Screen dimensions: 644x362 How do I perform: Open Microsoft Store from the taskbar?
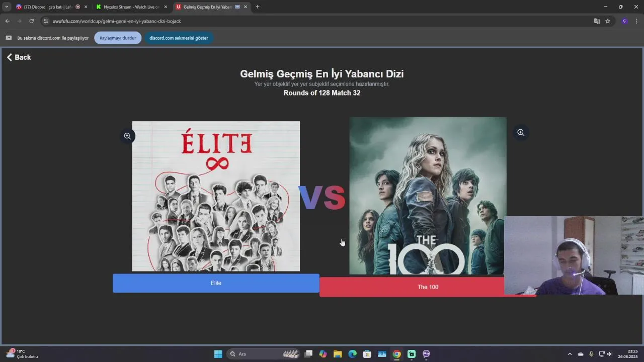click(x=367, y=354)
